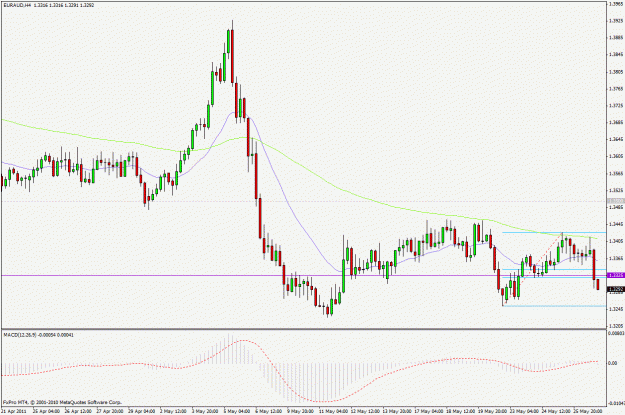Click the 23 May 04:00 time label

[524, 411]
